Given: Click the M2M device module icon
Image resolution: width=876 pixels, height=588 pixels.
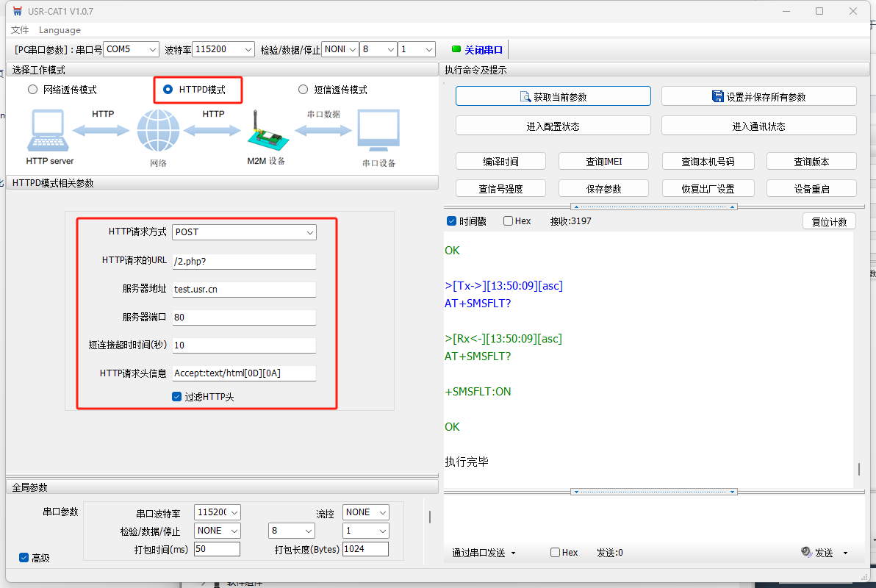Looking at the screenshot, I should (265, 132).
